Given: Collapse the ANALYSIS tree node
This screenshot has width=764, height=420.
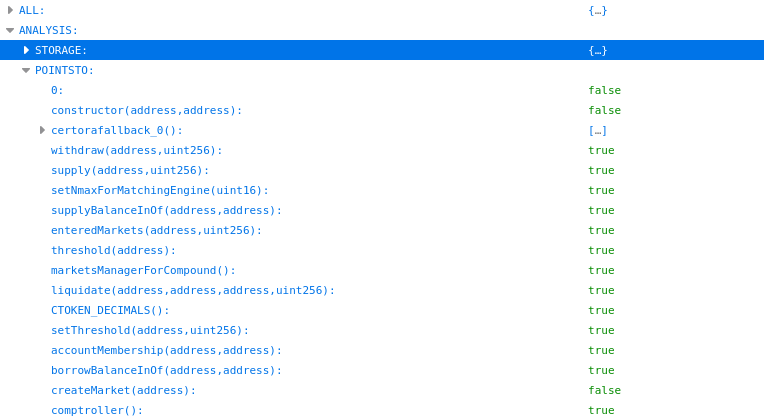Looking at the screenshot, I should point(10,30).
